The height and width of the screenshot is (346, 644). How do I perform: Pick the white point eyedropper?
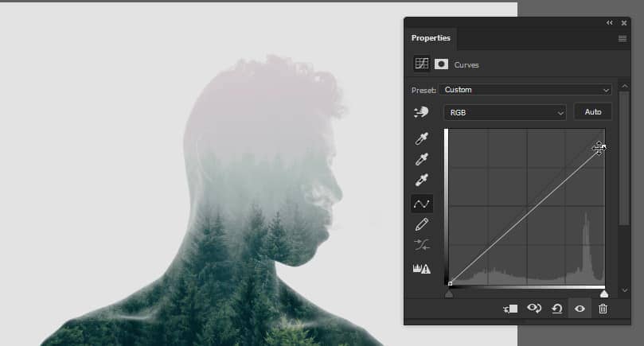pos(421,180)
